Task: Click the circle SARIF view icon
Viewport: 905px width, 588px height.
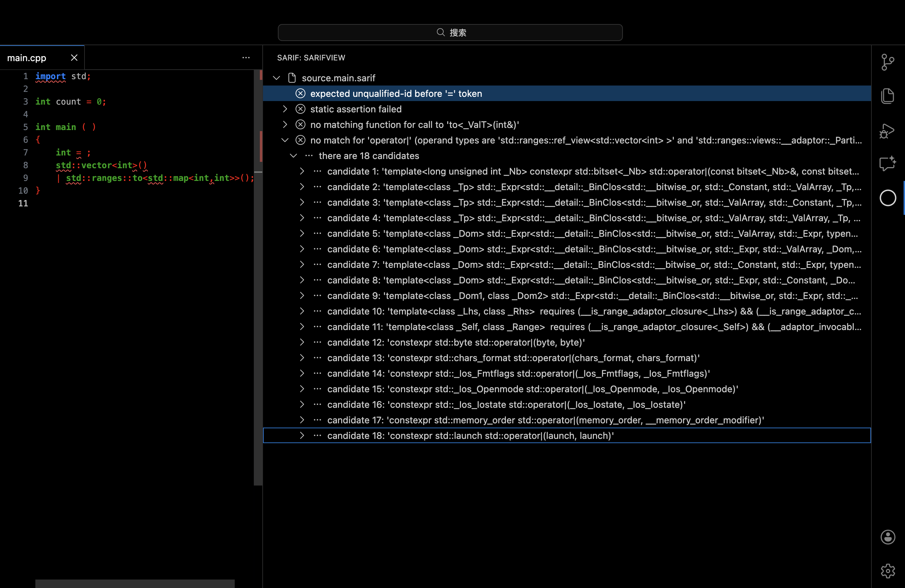Action: tap(888, 198)
